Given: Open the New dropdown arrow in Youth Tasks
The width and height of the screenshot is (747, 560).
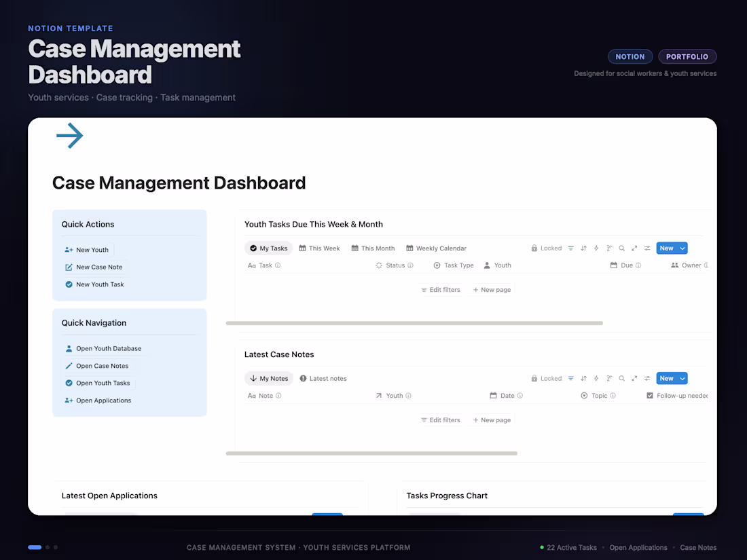Looking at the screenshot, I should [x=682, y=248].
